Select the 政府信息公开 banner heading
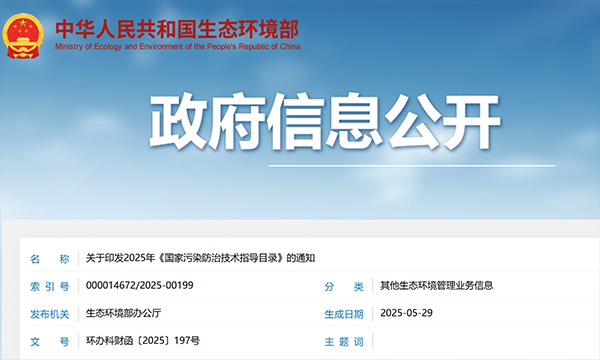The image size is (600, 360). (325, 122)
